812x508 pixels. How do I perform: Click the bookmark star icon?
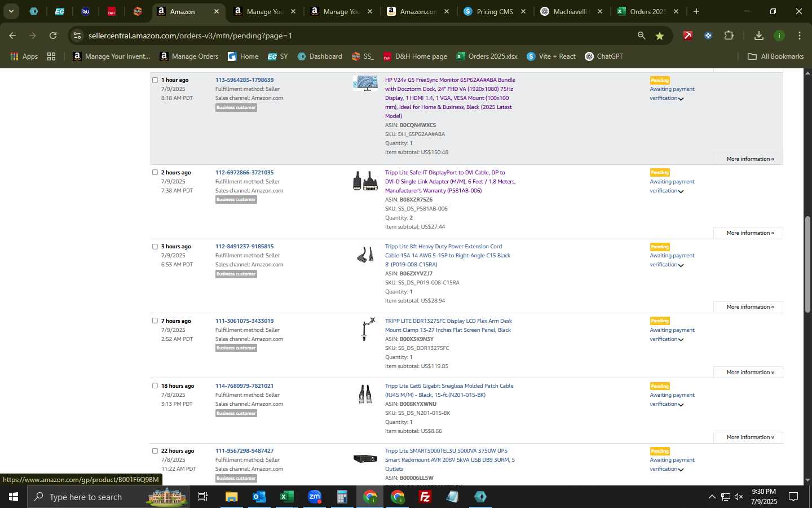click(x=660, y=36)
